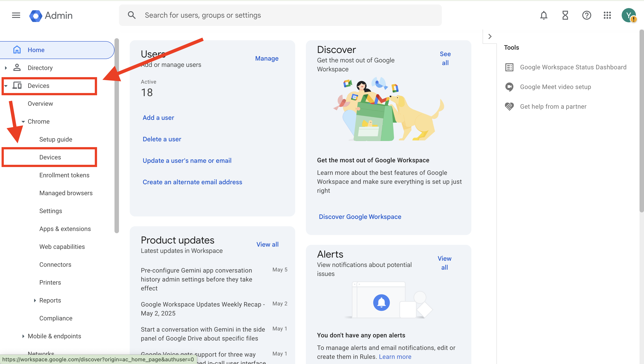This screenshot has width=644, height=364.
Task: Click the sidebar vertical scrollbar
Action: pyautogui.click(x=117, y=135)
